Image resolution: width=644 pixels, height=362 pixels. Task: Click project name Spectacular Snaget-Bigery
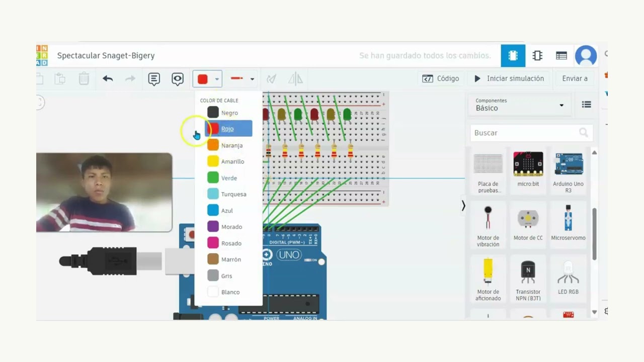(x=106, y=55)
